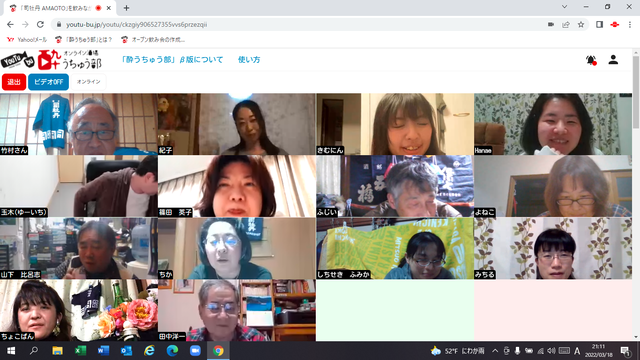Open the Windows notification center
Viewport: 640px width, 360px height.
tap(625, 351)
